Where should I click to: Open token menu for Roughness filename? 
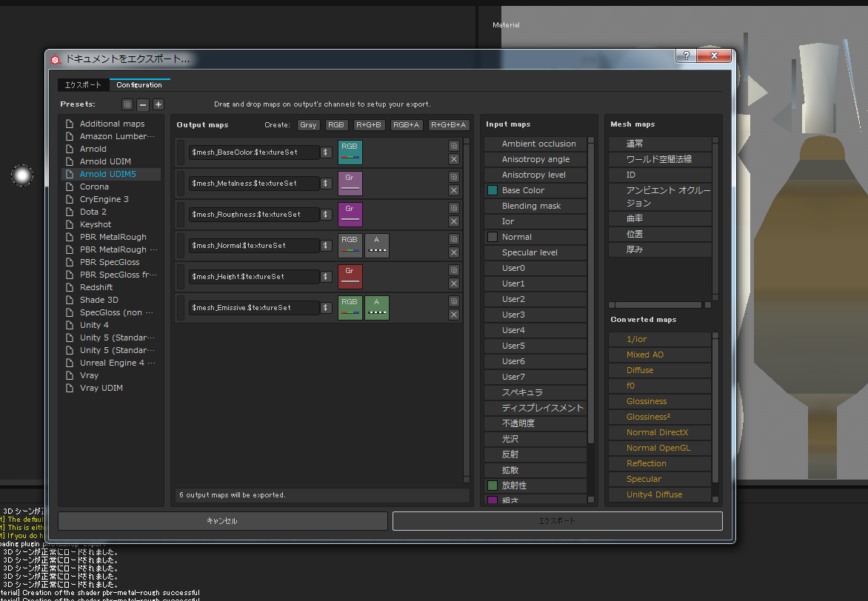tap(326, 214)
